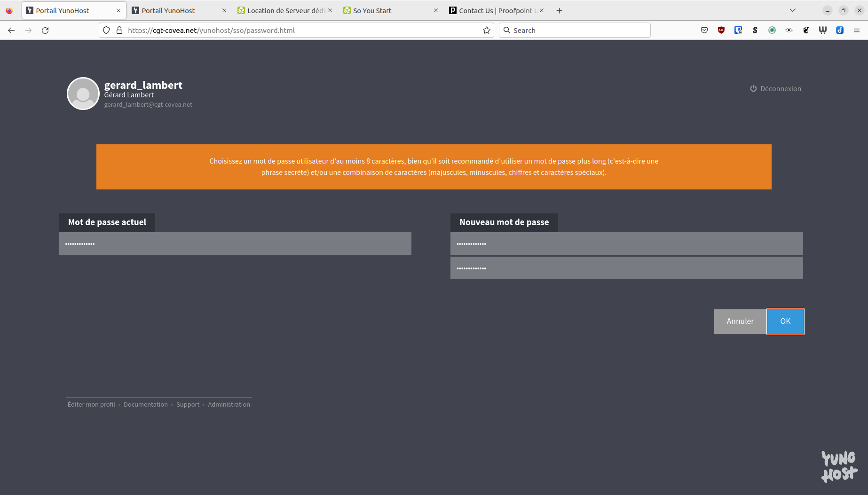Open the uBlock Origin extension icon

[x=721, y=31]
